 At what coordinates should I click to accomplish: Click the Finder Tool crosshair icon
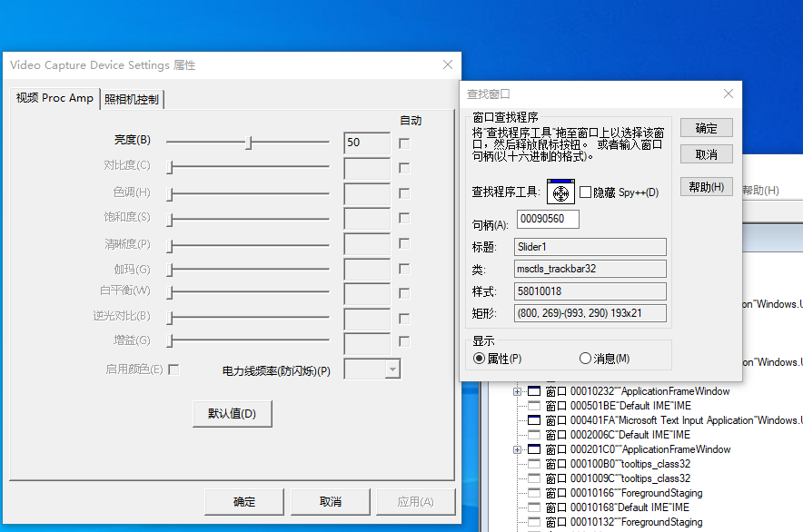click(560, 192)
